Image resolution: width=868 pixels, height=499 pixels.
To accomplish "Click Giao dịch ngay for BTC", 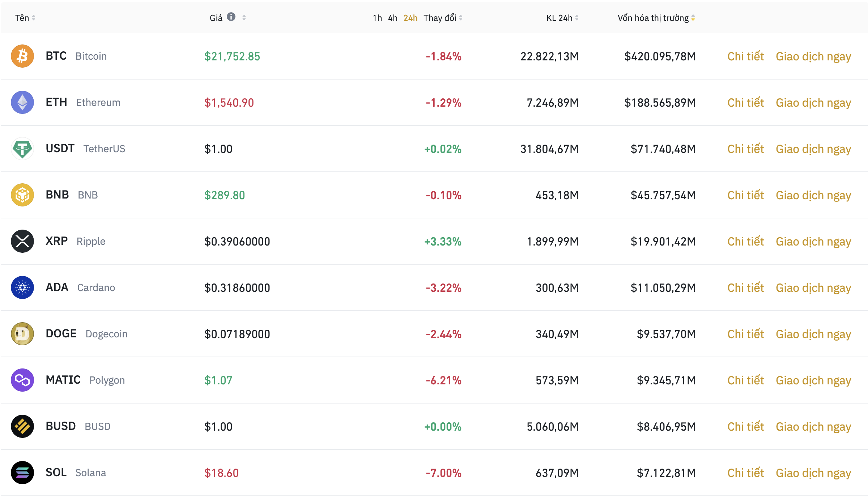I will (x=813, y=57).
